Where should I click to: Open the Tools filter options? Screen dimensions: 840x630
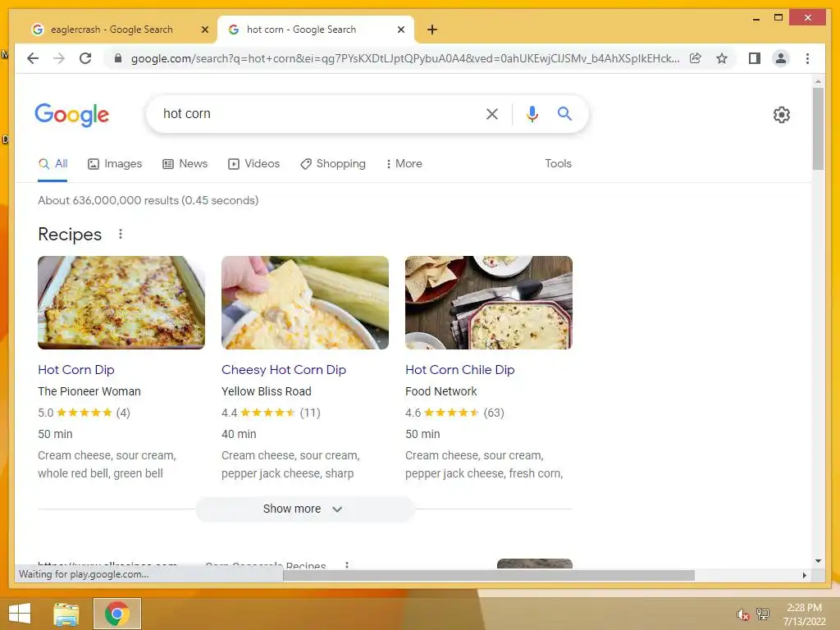coord(558,163)
